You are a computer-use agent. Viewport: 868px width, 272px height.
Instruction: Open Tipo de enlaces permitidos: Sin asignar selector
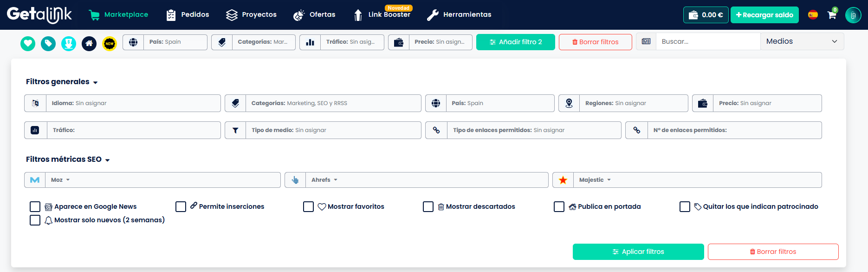(534, 130)
